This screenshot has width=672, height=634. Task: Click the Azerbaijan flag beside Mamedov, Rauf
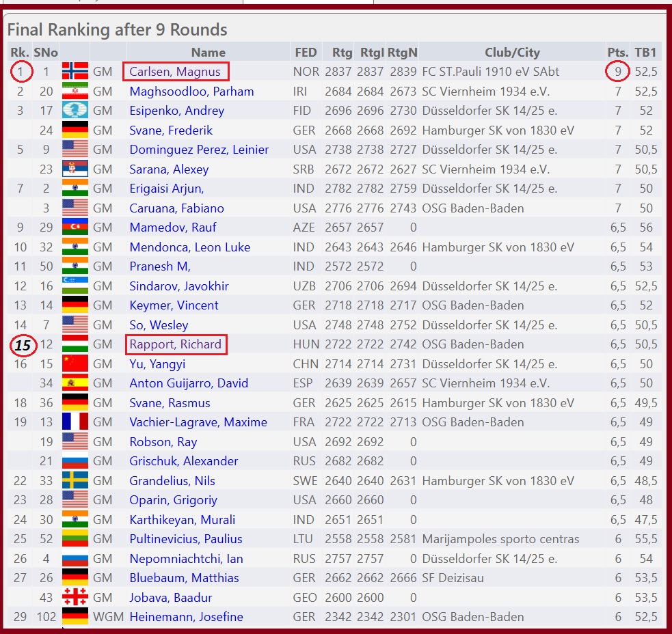pyautogui.click(x=75, y=228)
